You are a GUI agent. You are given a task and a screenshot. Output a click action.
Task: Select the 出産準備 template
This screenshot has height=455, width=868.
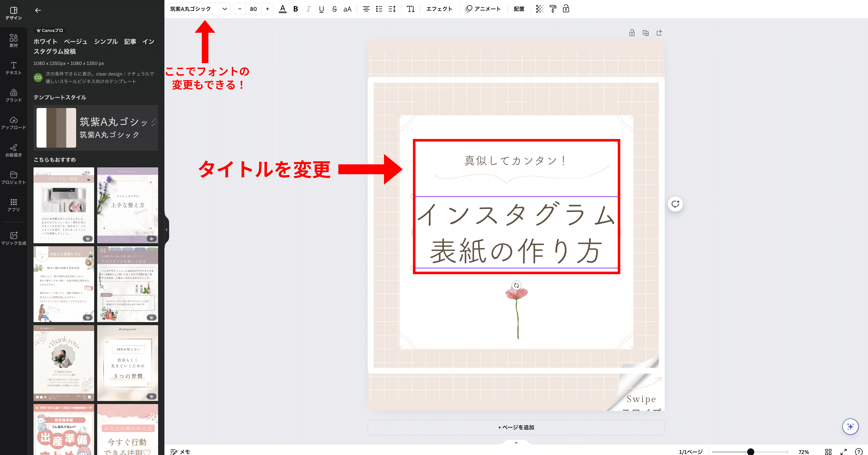click(x=64, y=429)
